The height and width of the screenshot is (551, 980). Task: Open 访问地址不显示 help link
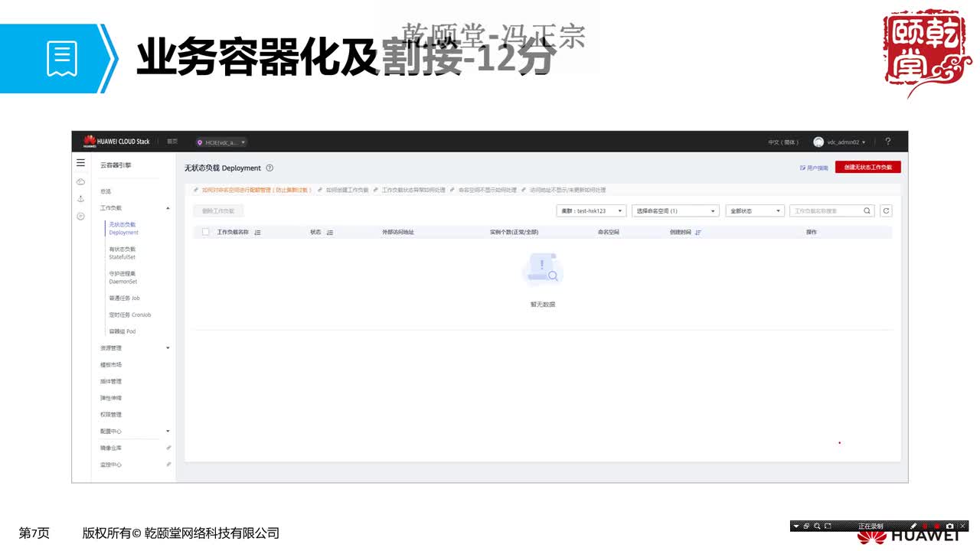(x=567, y=190)
